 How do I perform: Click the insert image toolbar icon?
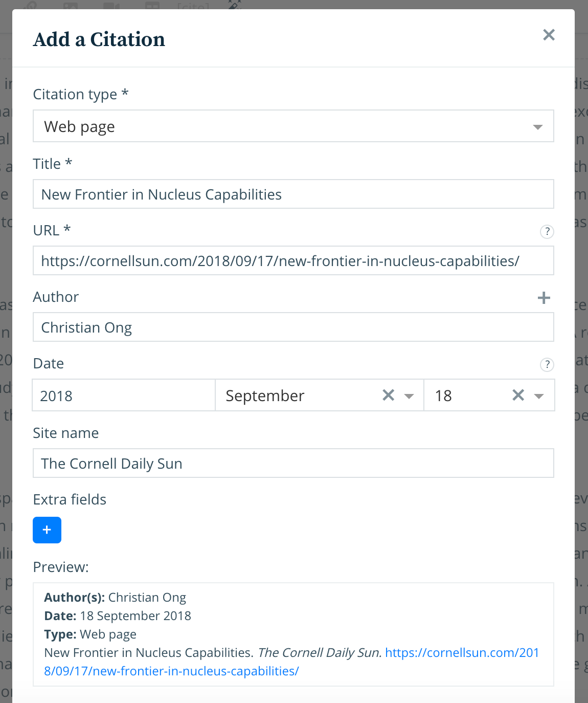click(71, 6)
